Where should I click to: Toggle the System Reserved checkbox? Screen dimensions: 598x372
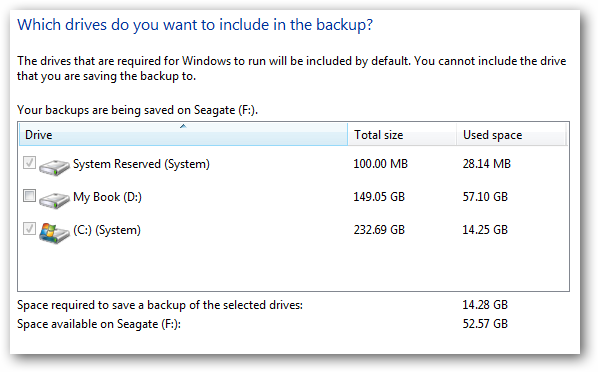[29, 163]
